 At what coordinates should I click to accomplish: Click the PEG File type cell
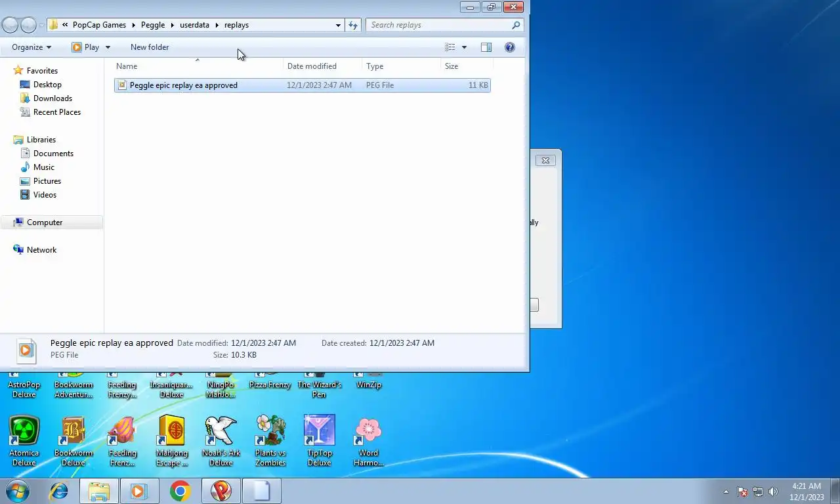point(380,85)
